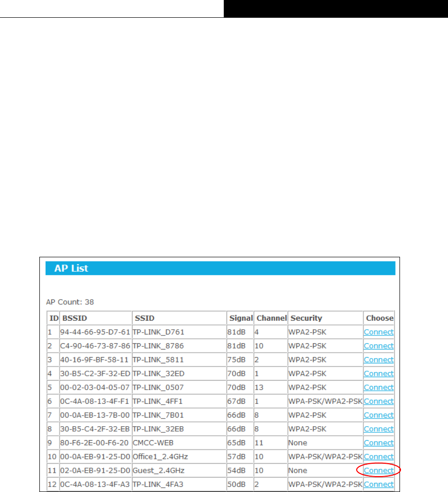This screenshot has height=492, width=448.
Task: Click the 75dB signal value
Action: (236, 360)
